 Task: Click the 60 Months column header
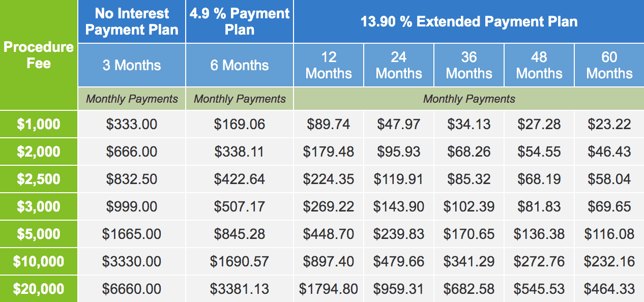pos(609,65)
